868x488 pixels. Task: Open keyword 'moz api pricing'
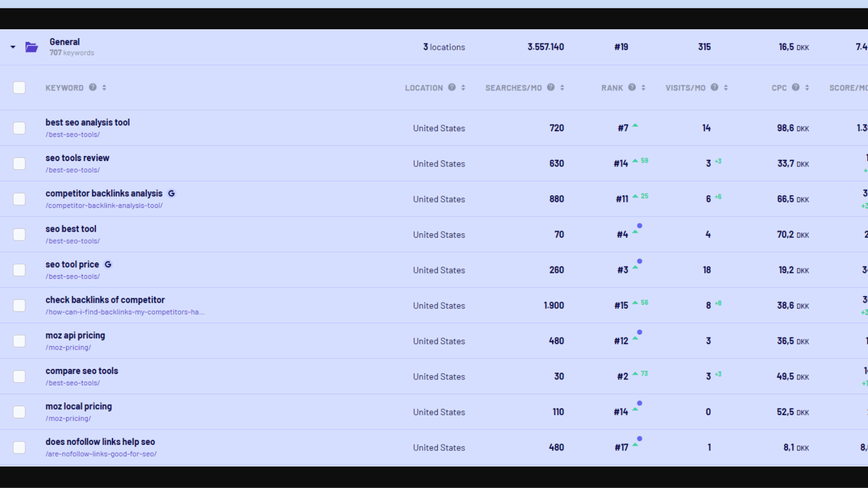[75, 335]
